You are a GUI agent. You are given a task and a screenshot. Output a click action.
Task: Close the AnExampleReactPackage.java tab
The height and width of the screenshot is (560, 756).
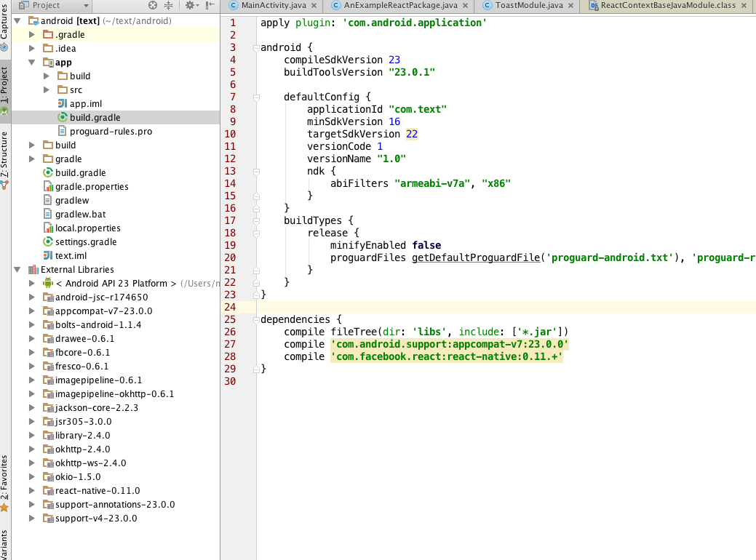pyautogui.click(x=465, y=5)
